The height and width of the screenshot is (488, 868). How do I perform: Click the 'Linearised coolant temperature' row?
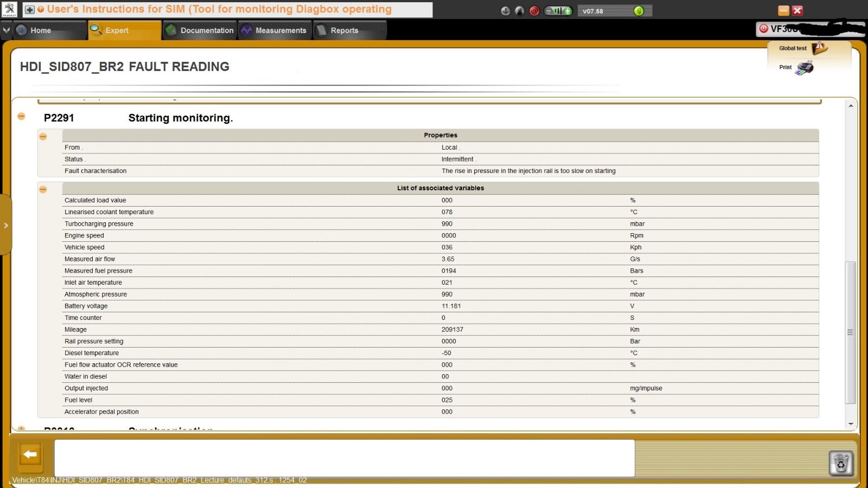441,212
